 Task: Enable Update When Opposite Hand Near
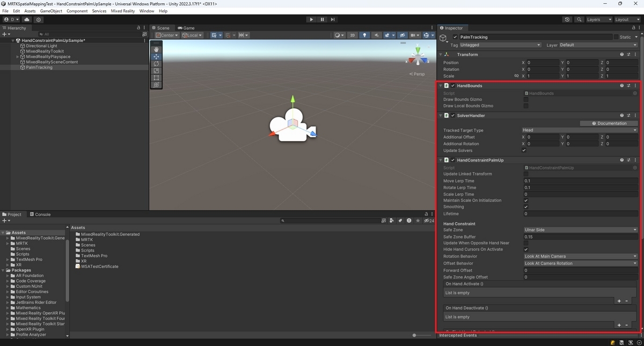(x=526, y=243)
